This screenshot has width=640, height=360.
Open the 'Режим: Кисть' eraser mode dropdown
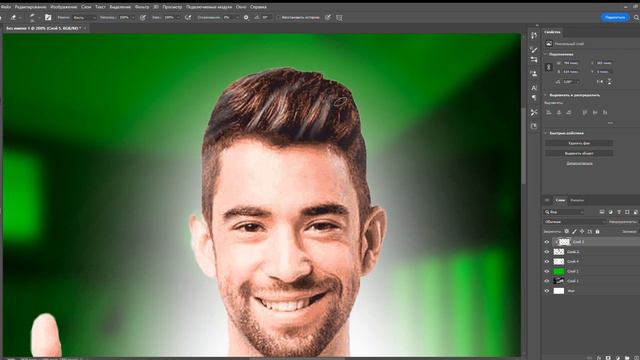click(x=84, y=18)
